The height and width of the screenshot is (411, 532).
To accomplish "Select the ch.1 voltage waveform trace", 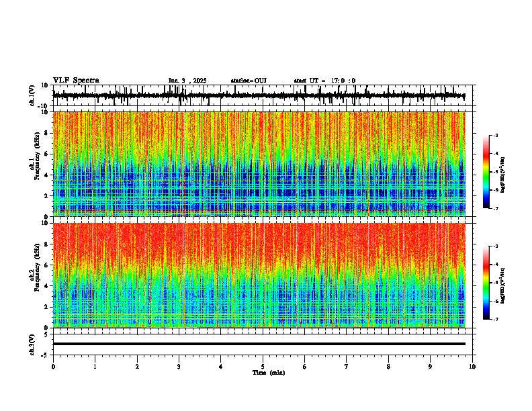I will tap(259, 95).
